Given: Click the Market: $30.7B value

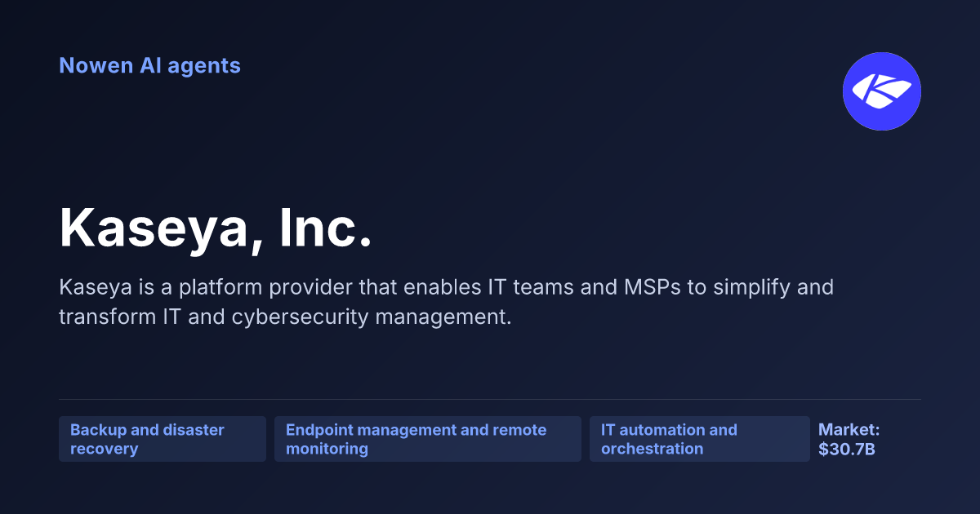Looking at the screenshot, I should (x=849, y=439).
